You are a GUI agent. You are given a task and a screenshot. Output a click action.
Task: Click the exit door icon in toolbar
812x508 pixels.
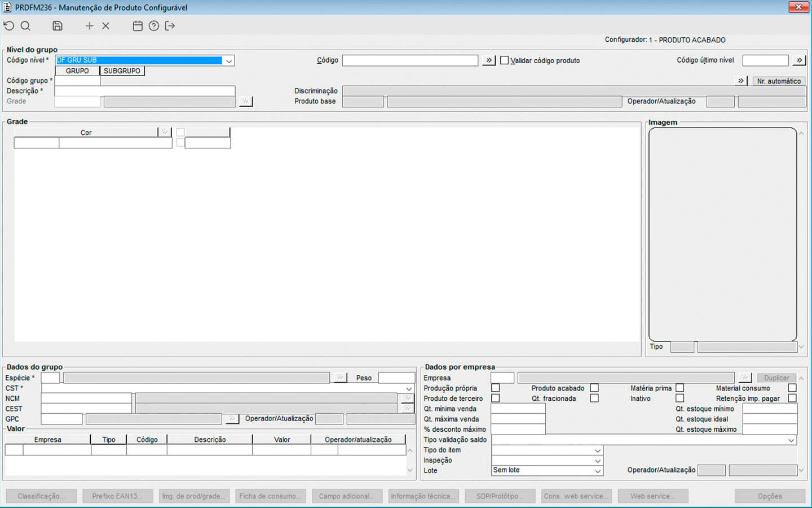170,26
